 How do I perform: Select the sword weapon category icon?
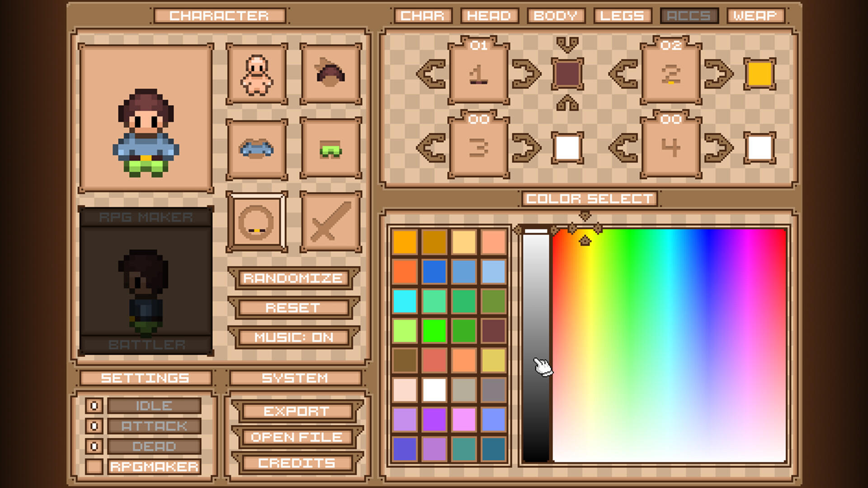tap(330, 222)
